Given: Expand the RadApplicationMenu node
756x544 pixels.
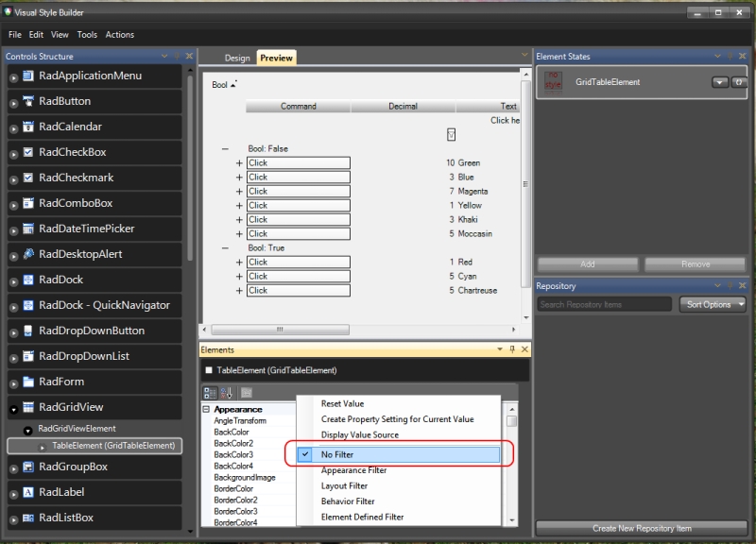Looking at the screenshot, I should click(x=13, y=77).
